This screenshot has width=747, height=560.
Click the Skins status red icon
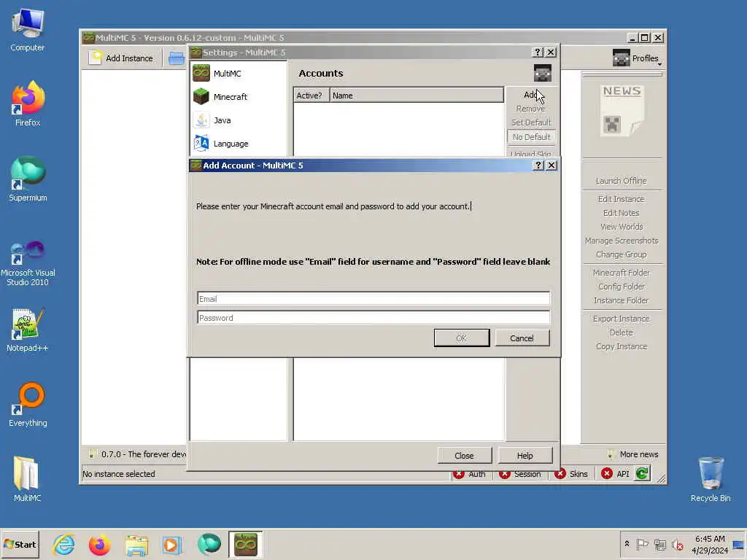click(x=560, y=473)
